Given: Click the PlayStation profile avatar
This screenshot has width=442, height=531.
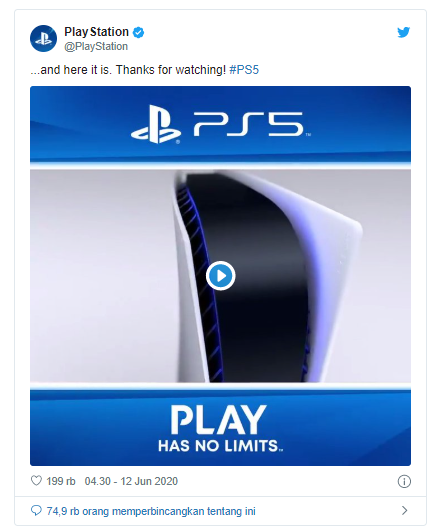Looking at the screenshot, I should pos(43,38).
